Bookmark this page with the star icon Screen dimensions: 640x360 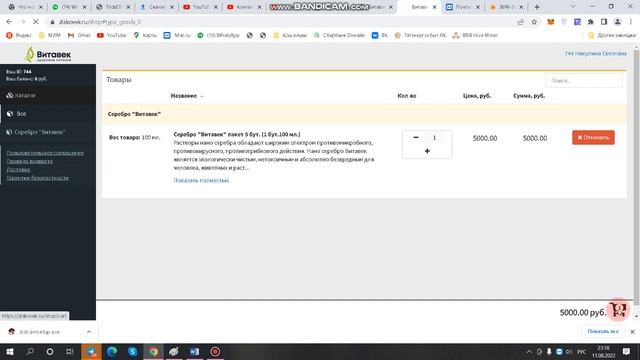tap(534, 22)
